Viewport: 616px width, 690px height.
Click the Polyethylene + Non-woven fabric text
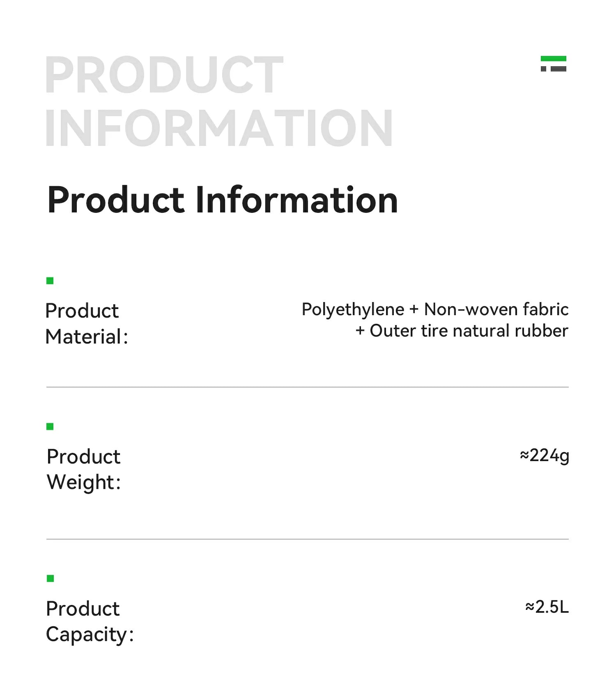click(435, 309)
